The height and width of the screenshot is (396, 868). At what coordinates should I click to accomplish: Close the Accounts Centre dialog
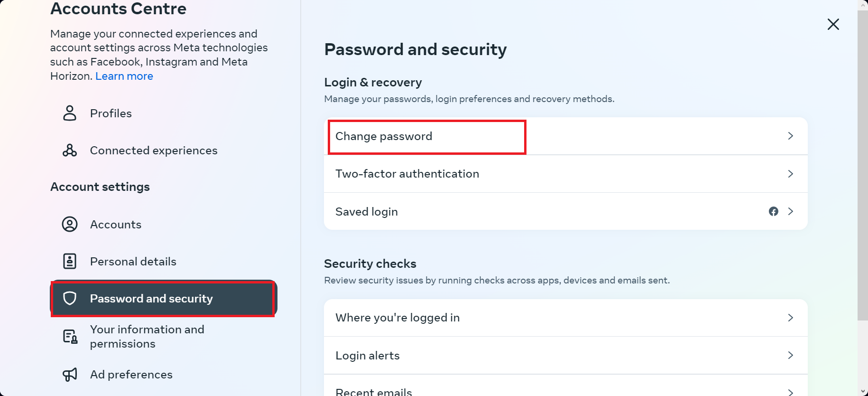[x=833, y=24]
